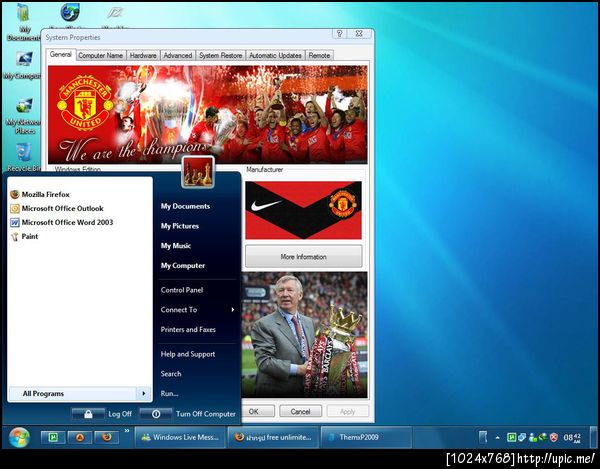Click the Paint brush icon in Start menu
The image size is (600, 469).
click(15, 236)
